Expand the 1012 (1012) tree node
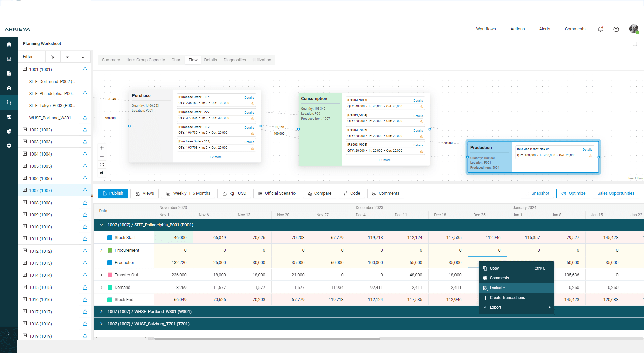 25,251
